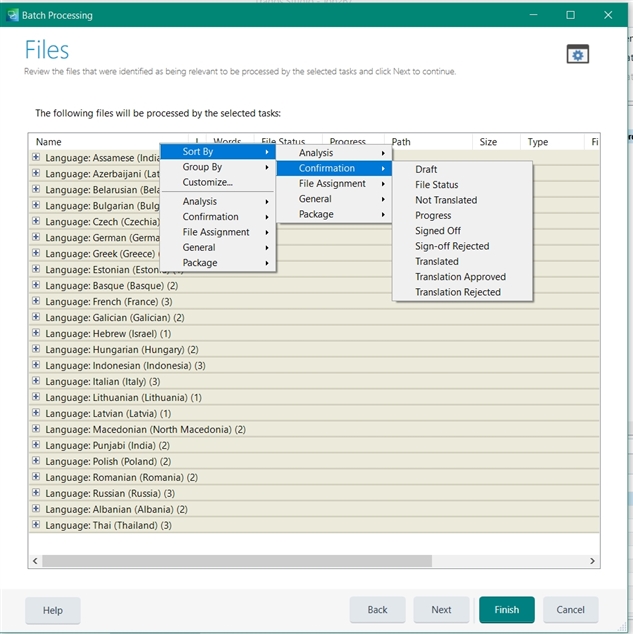The image size is (633, 634).
Task: Expand the Belarusian language group
Action: tap(36, 189)
